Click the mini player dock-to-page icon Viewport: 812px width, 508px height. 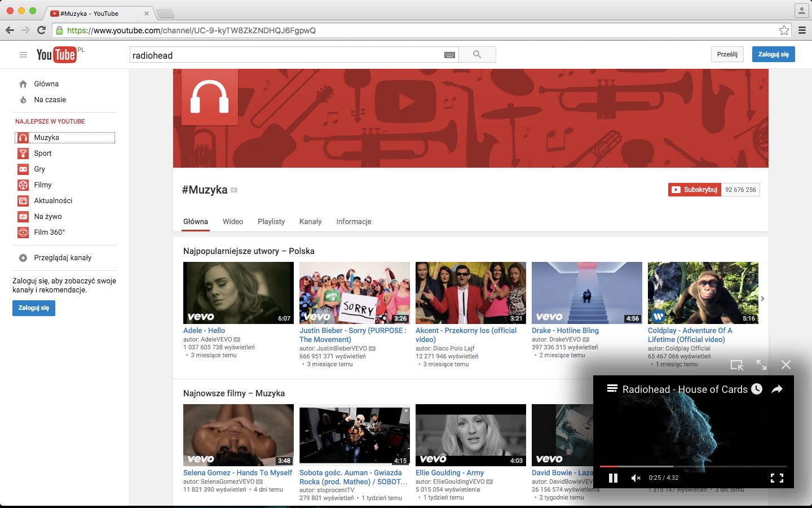(x=737, y=365)
